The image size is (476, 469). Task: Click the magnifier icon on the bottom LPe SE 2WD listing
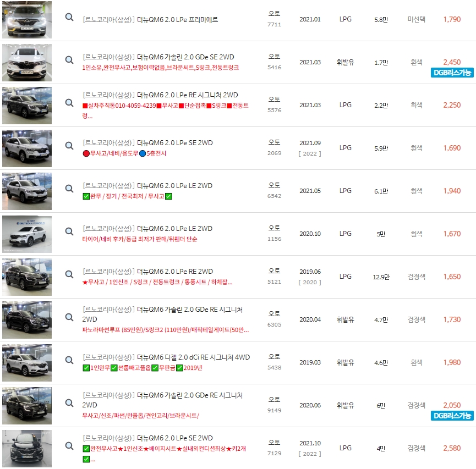[x=69, y=445]
